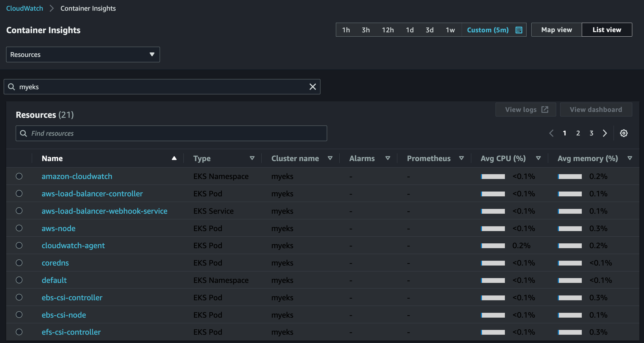The image size is (644, 343).
Task: Click the Find resources input field
Action: click(171, 133)
